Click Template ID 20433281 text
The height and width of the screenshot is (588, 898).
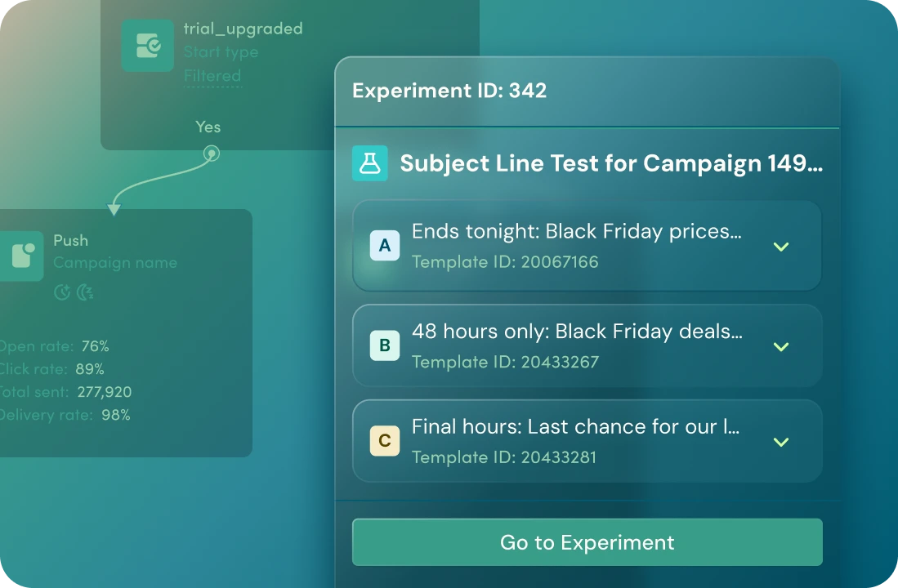504,457
